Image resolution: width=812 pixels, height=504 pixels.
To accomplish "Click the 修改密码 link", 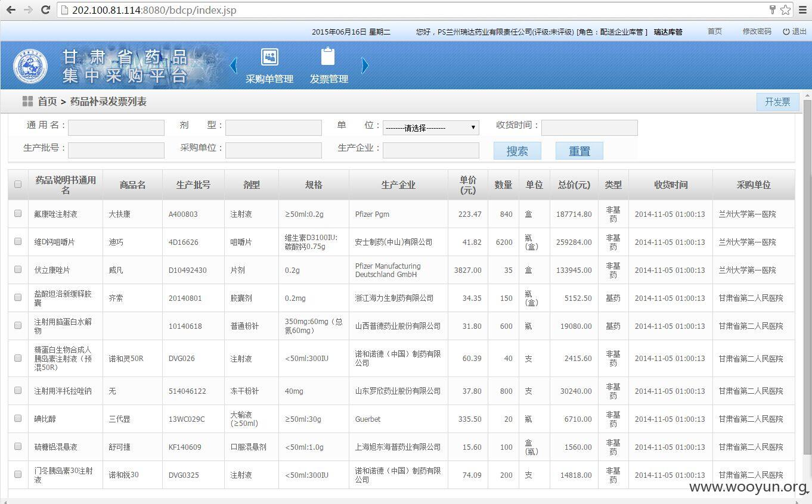I will click(757, 32).
